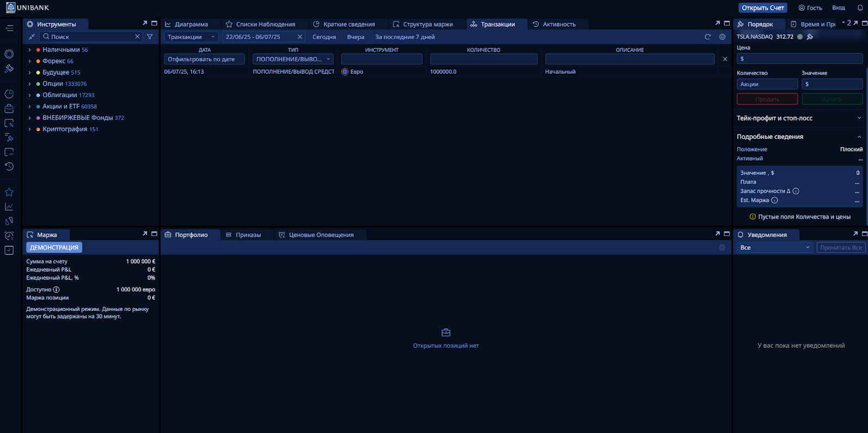The image size is (868, 433).
Task: Click the Цена input field
Action: 800,59
